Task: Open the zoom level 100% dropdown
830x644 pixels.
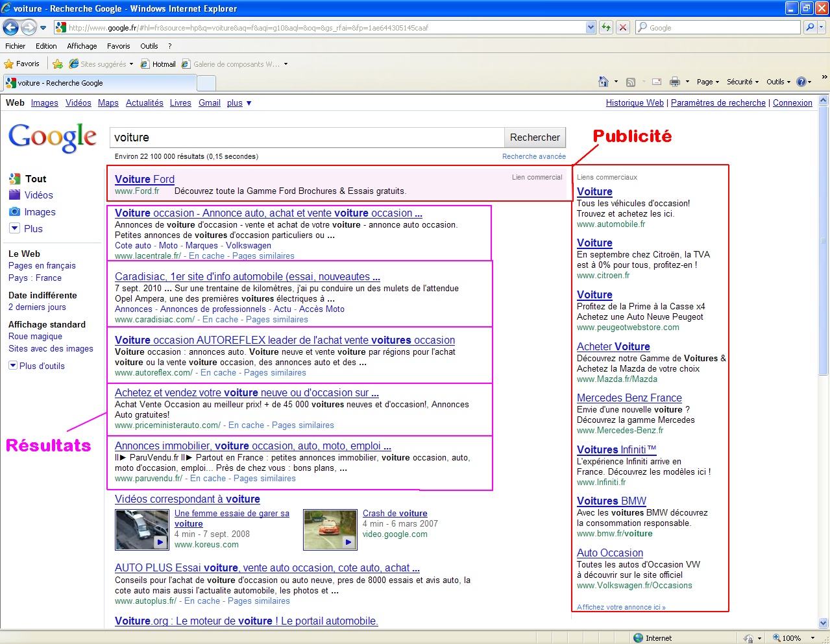Action: click(x=812, y=638)
